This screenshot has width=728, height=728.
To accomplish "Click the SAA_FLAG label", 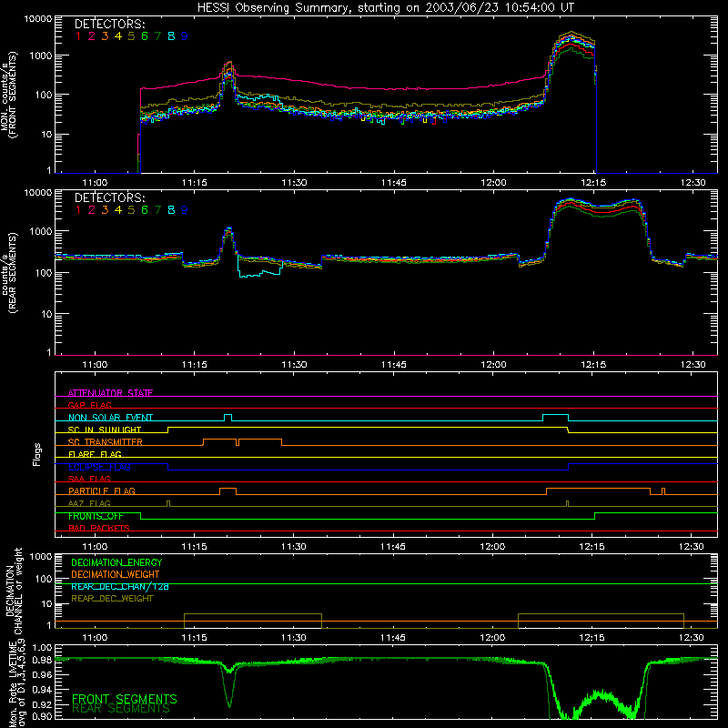I will (89, 479).
